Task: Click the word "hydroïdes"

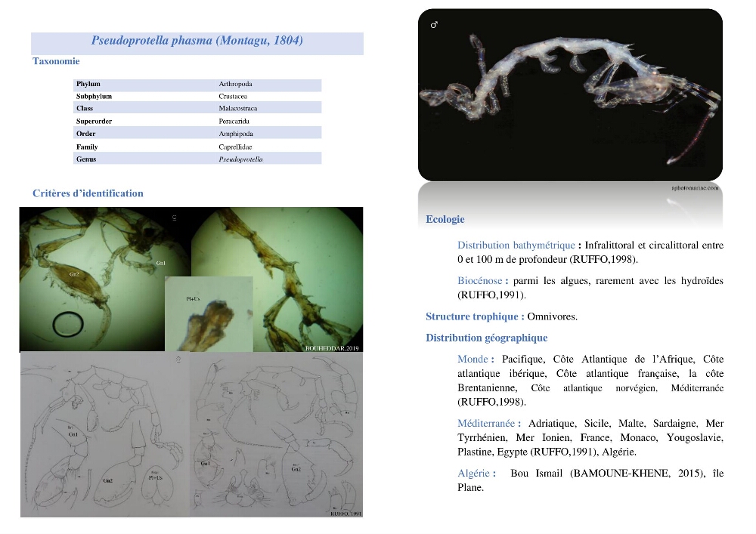Action: (702, 281)
